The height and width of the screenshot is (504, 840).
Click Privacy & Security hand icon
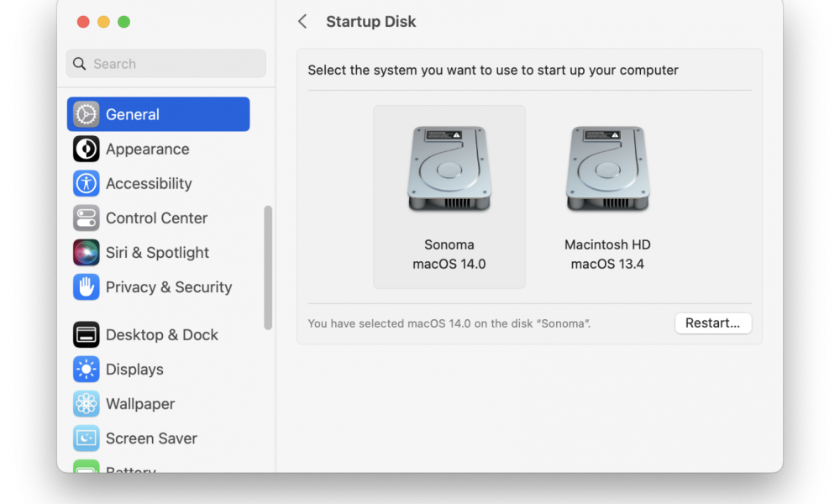[x=86, y=287]
